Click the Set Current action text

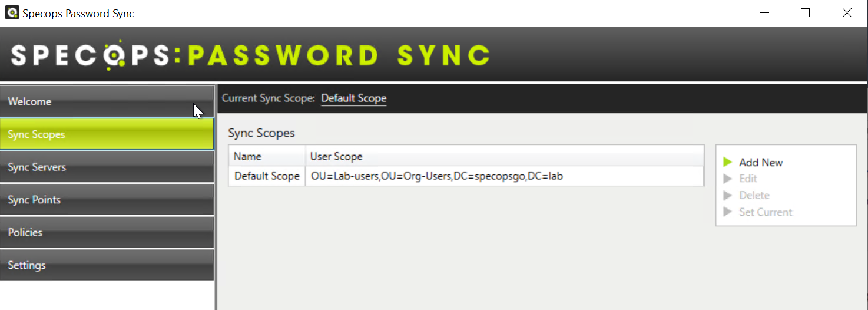[x=766, y=212]
